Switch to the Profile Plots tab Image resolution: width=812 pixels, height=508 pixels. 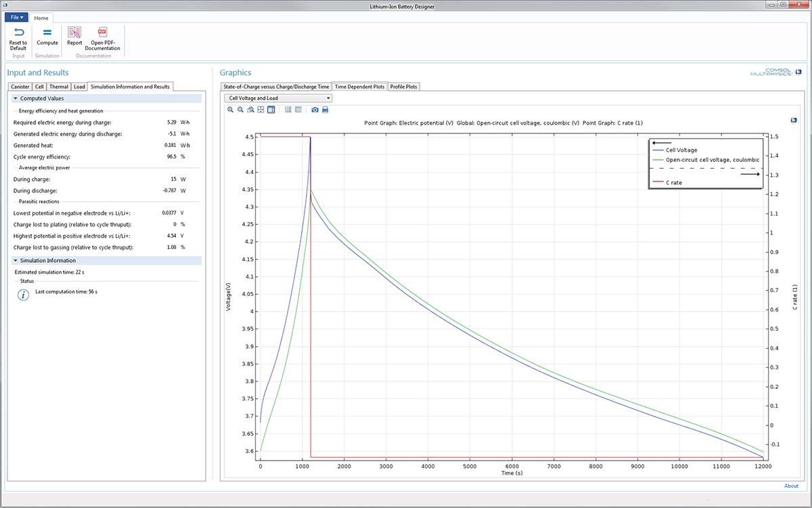[404, 87]
